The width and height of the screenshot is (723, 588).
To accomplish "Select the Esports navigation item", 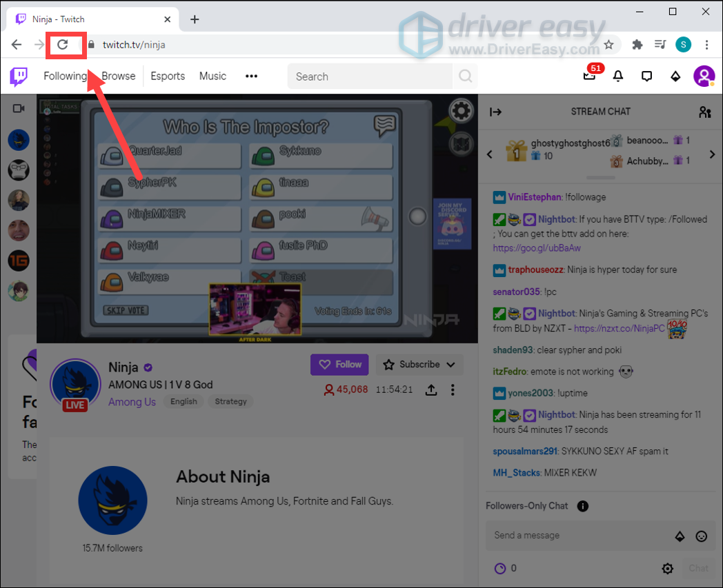I will click(167, 76).
